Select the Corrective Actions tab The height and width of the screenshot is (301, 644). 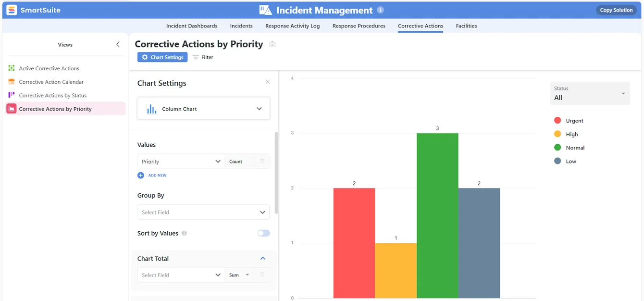pyautogui.click(x=421, y=26)
